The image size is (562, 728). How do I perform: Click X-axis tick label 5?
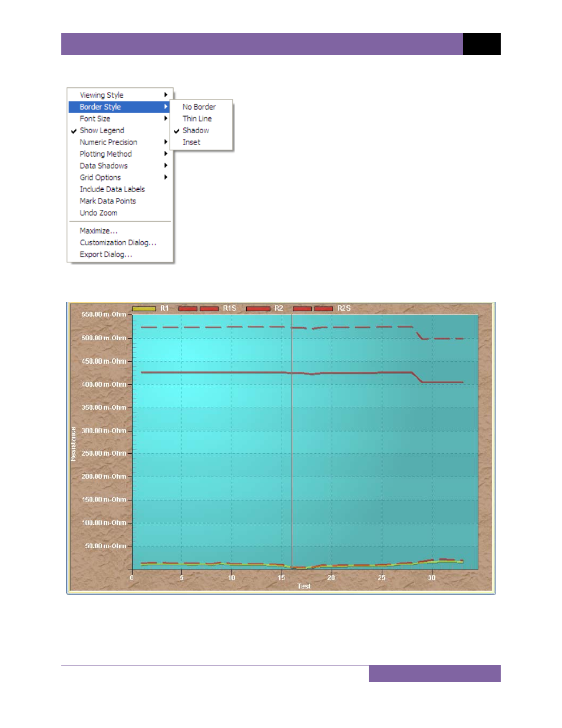(x=181, y=578)
